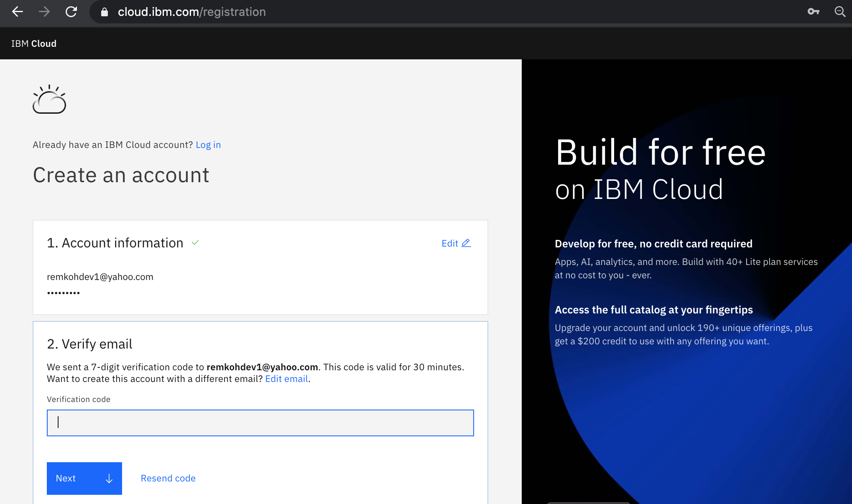Click Edit to modify account information
This screenshot has width=852, height=504.
[x=449, y=243]
